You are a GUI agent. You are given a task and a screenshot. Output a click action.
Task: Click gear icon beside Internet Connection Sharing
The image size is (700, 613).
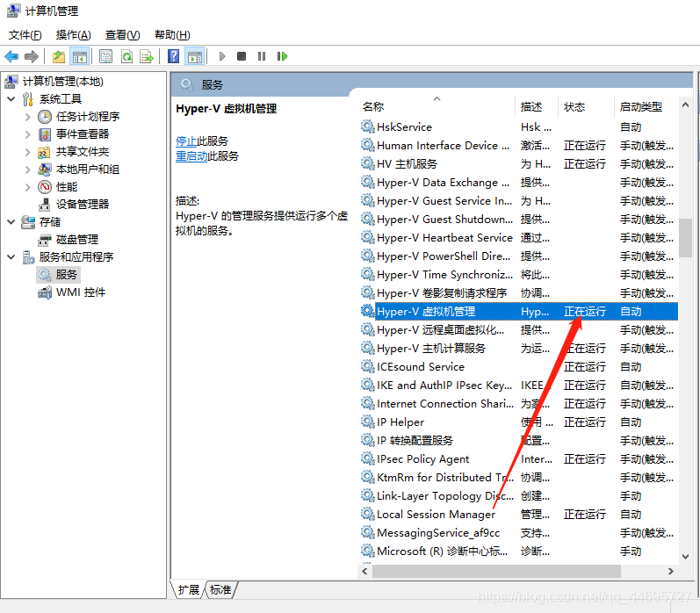367,404
